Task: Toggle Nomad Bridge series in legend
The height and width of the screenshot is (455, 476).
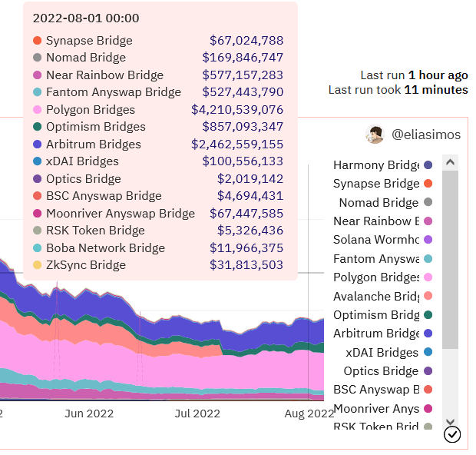Action: tap(378, 203)
